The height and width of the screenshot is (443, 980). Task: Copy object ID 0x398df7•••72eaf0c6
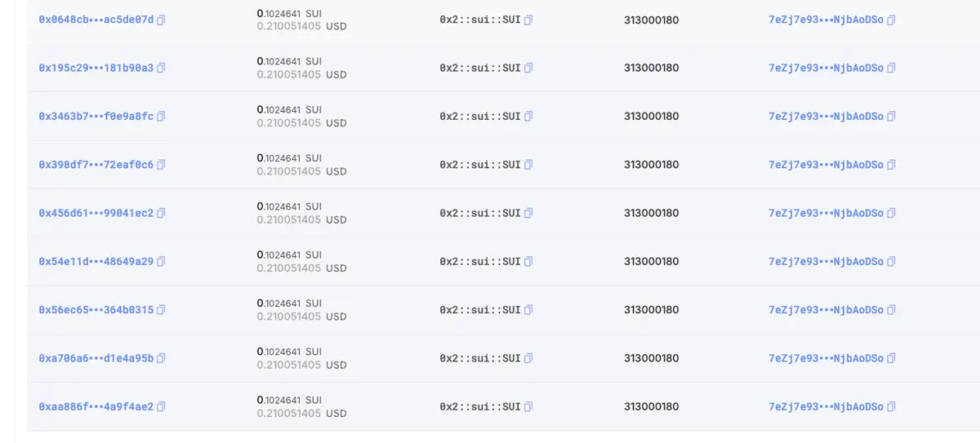[x=161, y=165]
